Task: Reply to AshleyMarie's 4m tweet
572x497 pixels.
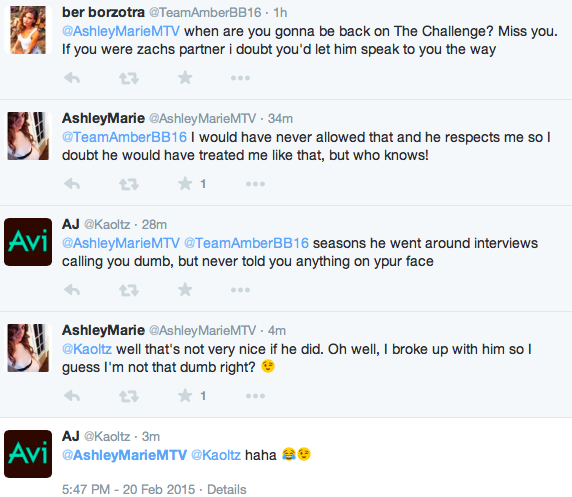Action: 72,396
